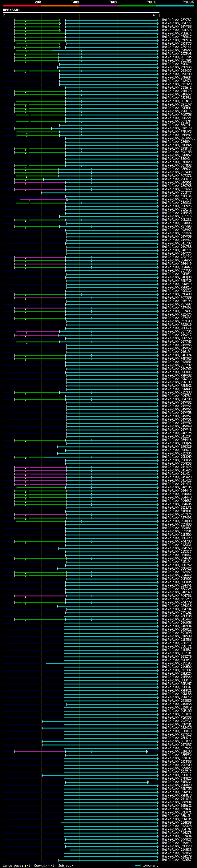
Task: Click the orange ~40% identity legend segment
Action: 60,6
